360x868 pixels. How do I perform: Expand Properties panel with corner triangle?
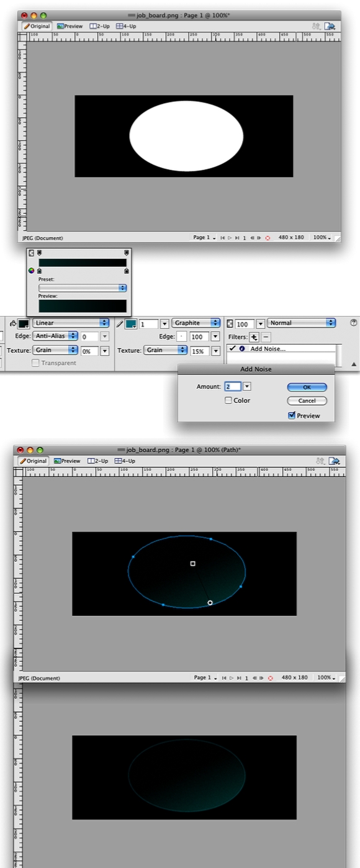pyautogui.click(x=354, y=364)
